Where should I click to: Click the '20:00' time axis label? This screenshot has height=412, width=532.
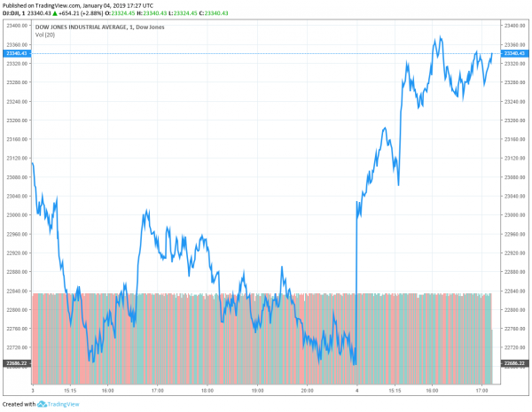307,391
